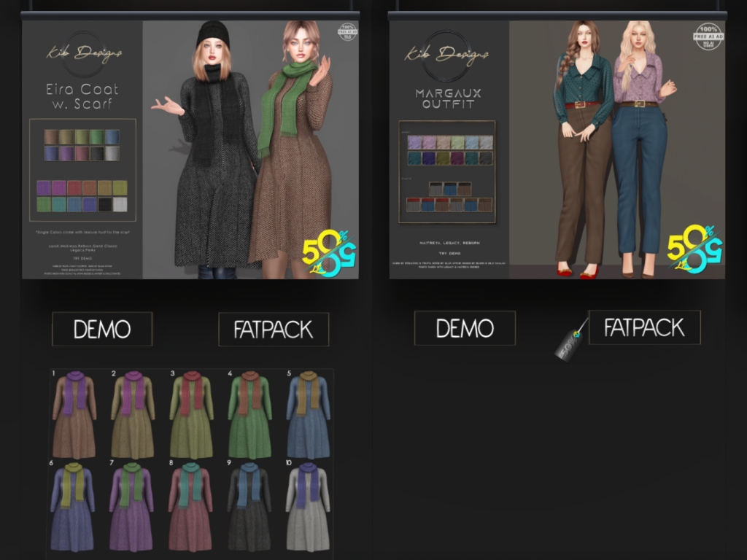Get the DEMO for Margaux Outfit
Viewport: 747px width, 560px height.
(465, 328)
